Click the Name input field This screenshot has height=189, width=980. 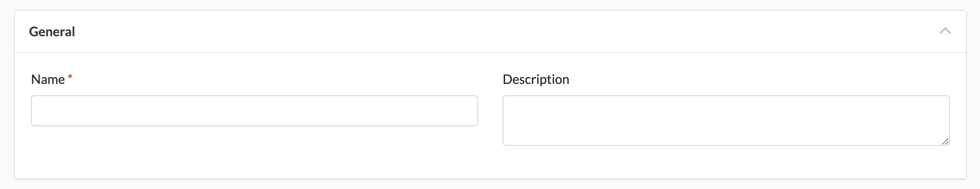click(254, 111)
